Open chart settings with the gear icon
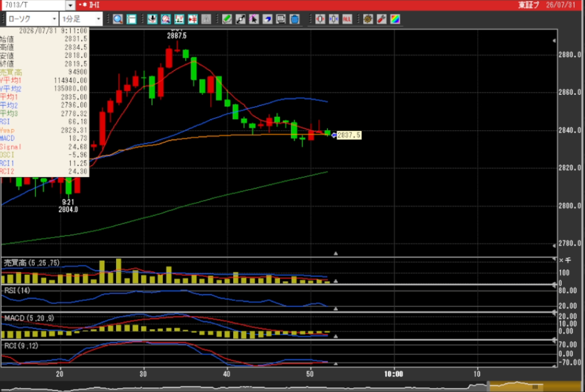Screen dimensions: 585x392 click(368, 19)
